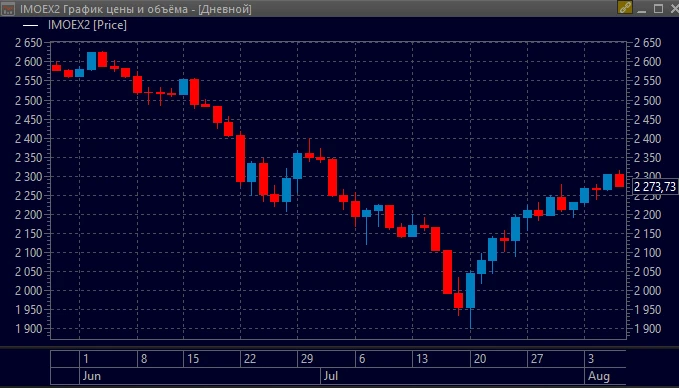
Task: Click the 2 450 label on right price axis
Action: coord(647,120)
